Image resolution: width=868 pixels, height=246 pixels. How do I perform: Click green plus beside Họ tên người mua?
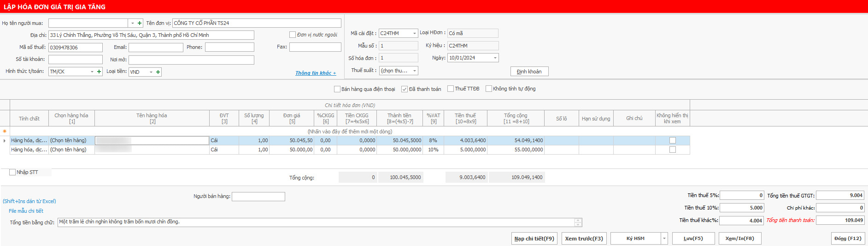140,23
